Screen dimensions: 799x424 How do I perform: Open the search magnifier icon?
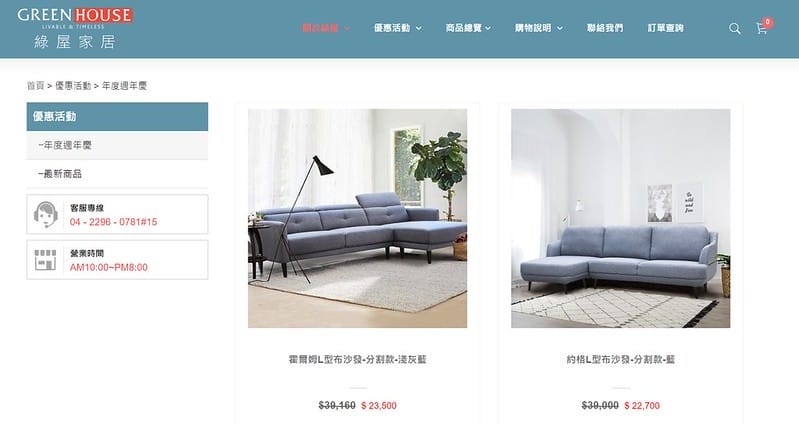tap(734, 29)
